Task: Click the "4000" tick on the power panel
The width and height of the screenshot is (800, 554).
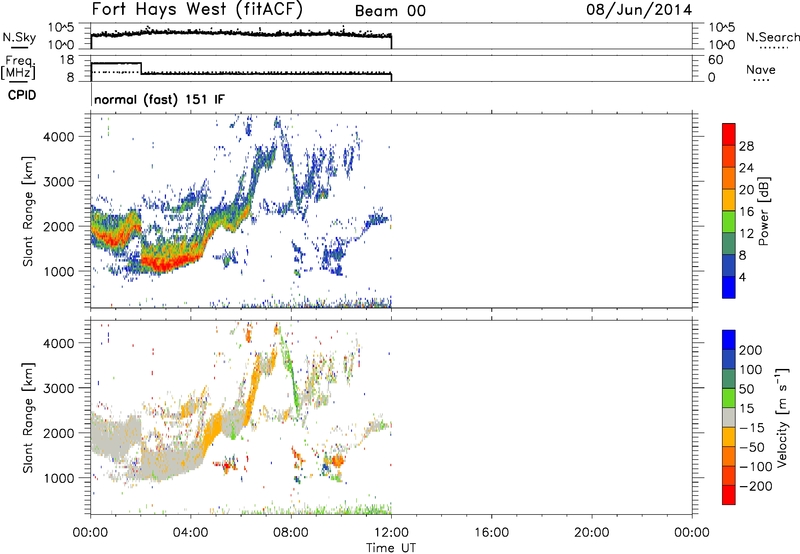Action: [x=58, y=137]
